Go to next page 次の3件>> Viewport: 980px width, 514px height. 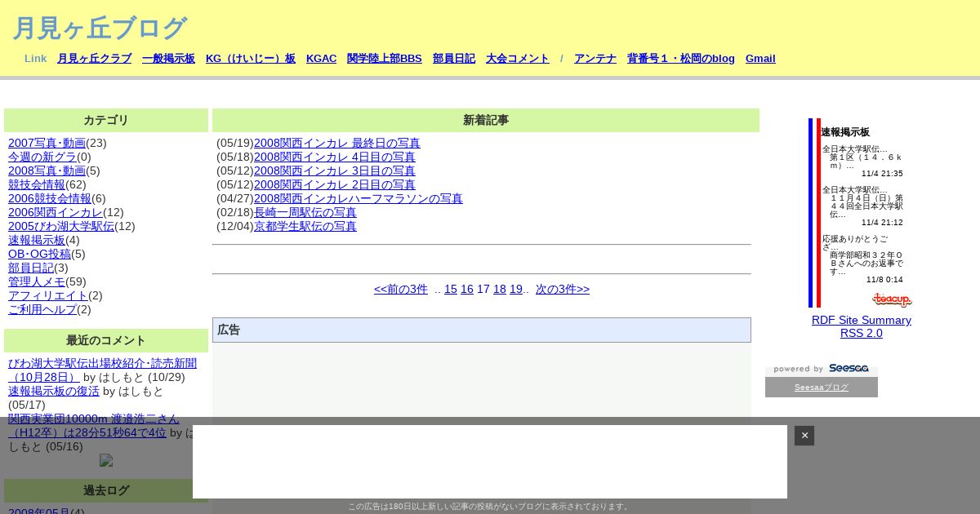563,289
